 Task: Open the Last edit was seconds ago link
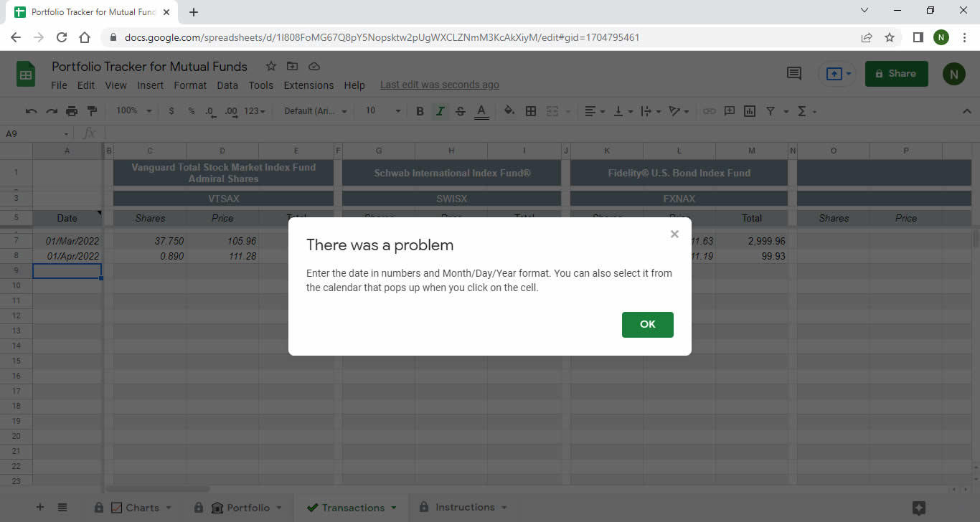[x=439, y=85]
